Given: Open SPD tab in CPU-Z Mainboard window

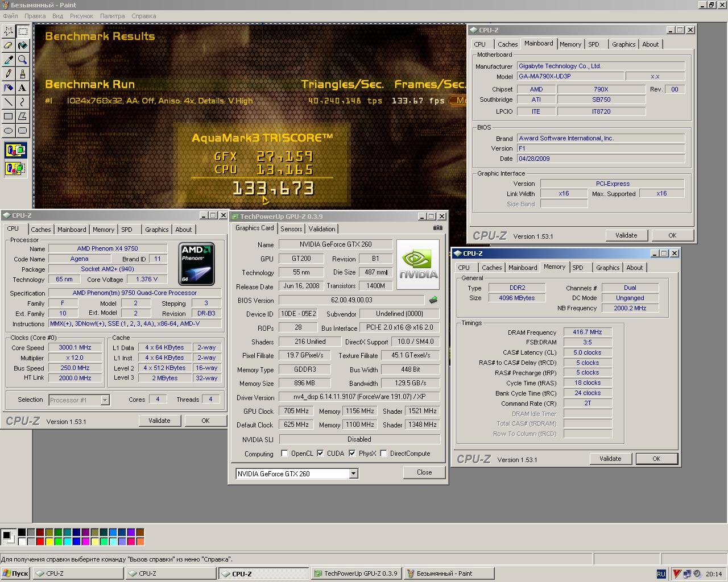Looking at the screenshot, I should coord(594,44).
